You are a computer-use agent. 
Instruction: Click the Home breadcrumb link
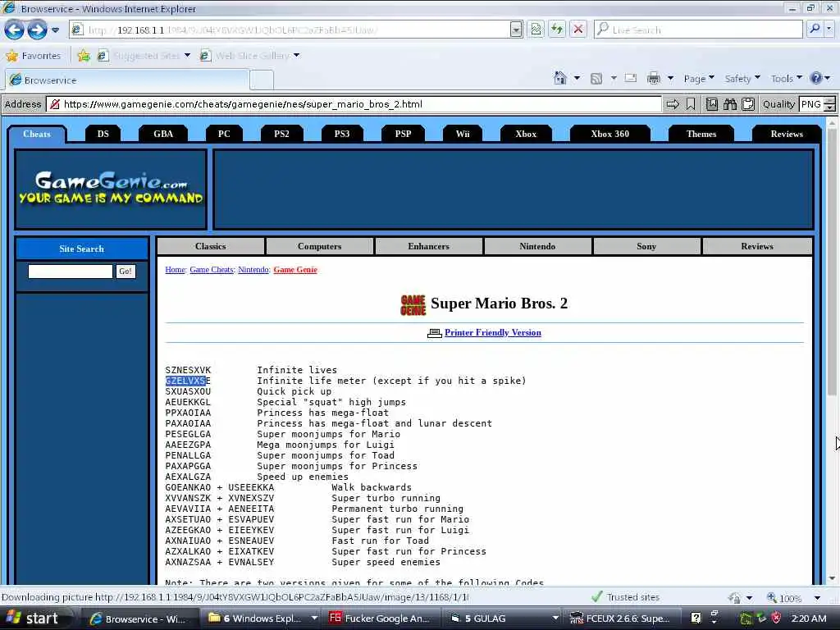point(176,269)
